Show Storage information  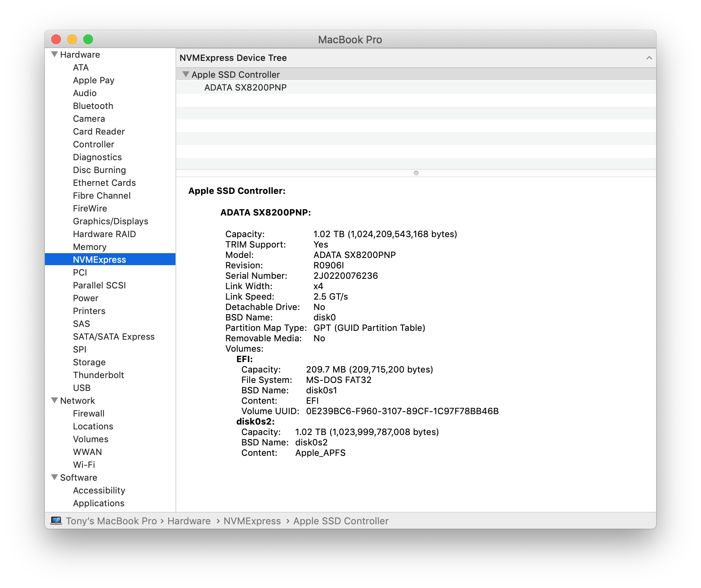(x=89, y=362)
